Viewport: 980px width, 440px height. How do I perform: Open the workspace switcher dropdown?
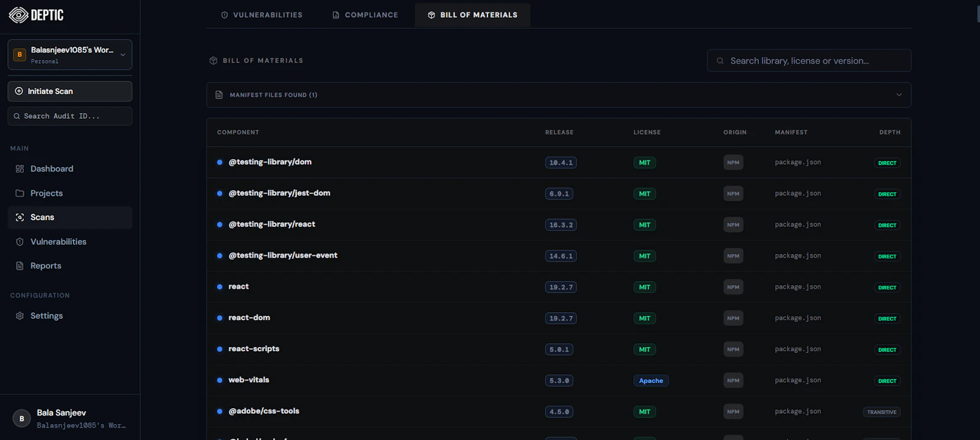(70, 54)
